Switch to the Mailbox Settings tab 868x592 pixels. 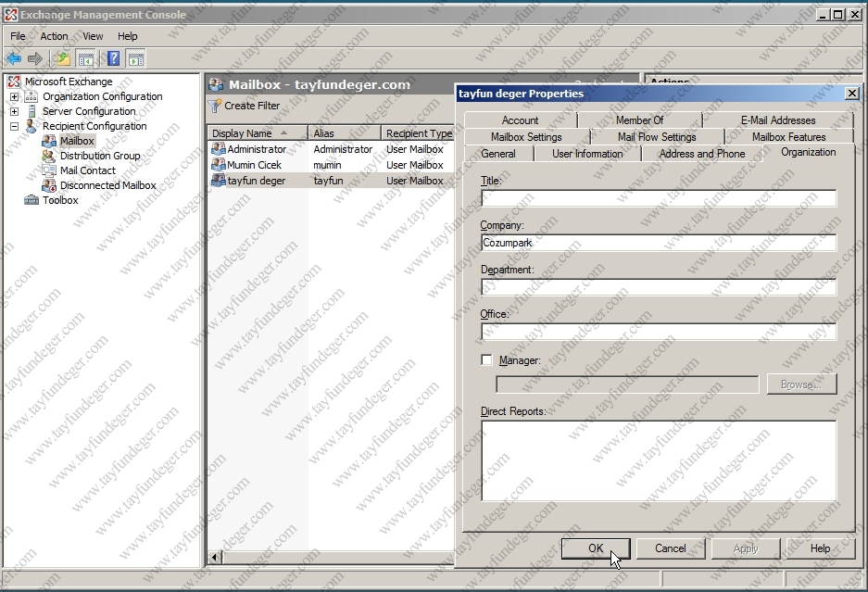coord(526,137)
